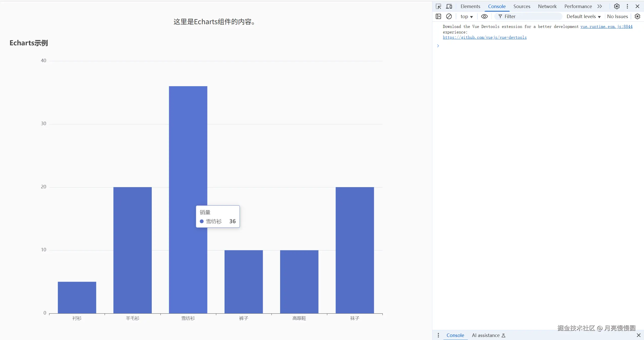Switch to the Network panel
The image size is (644, 340).
(547, 6)
